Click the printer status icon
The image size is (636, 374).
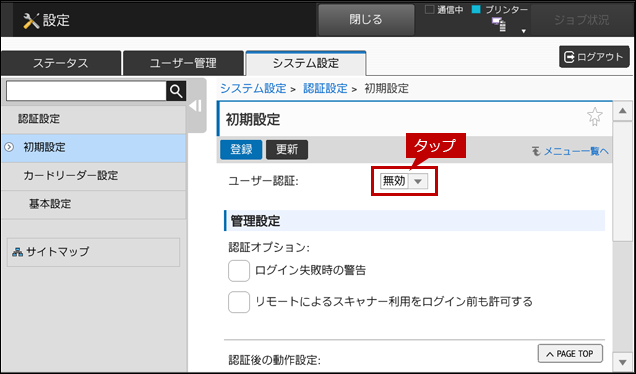point(499,24)
